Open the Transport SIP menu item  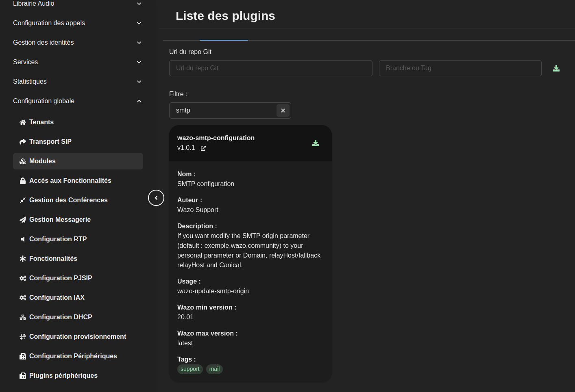tap(50, 141)
